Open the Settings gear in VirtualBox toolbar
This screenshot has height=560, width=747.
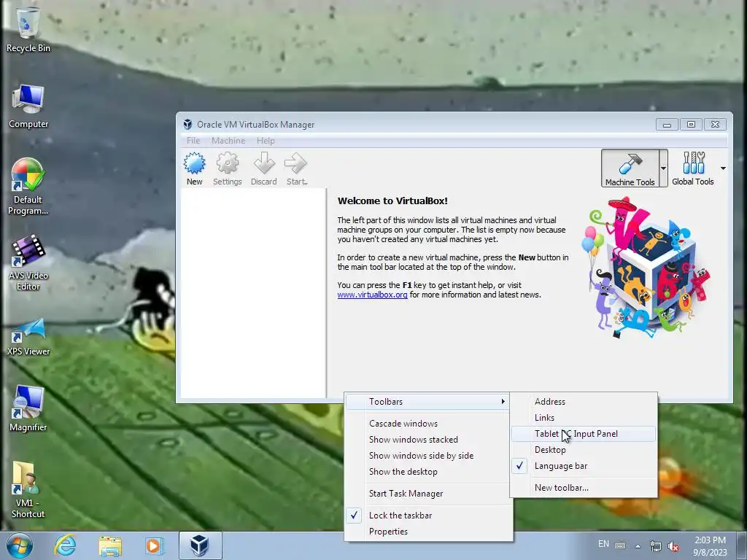228,168
